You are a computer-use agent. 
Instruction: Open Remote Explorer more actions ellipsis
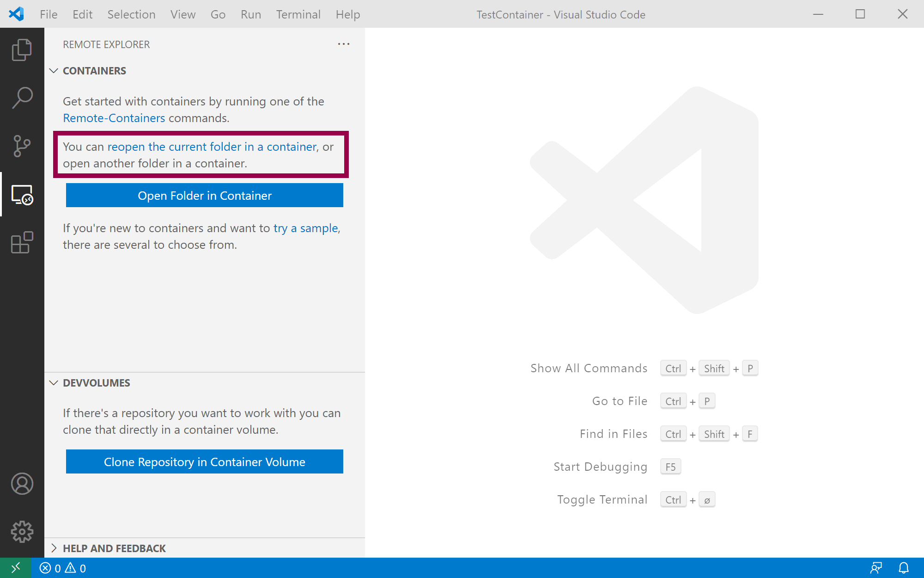(343, 44)
